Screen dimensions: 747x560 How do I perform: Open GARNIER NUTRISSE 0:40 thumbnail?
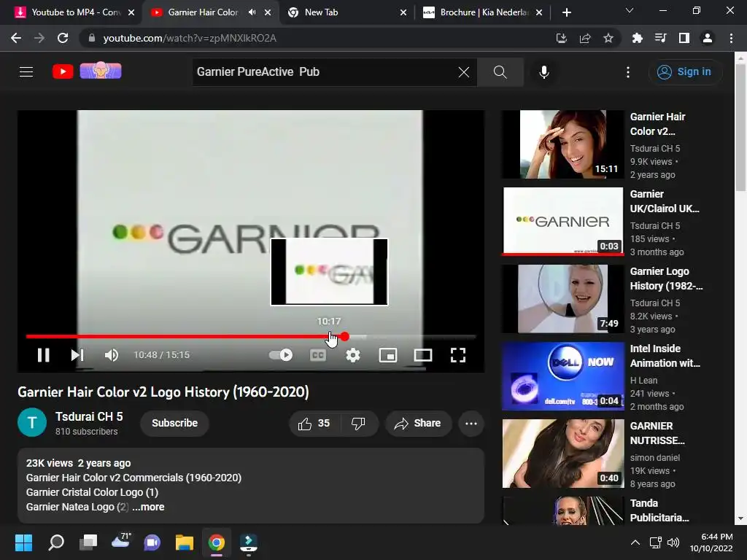click(563, 454)
